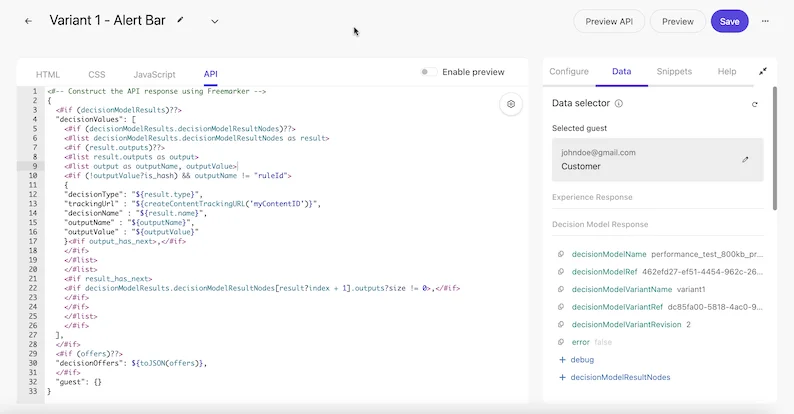
Task: Copy the decisionModelVariantName field icon
Action: [561, 289]
